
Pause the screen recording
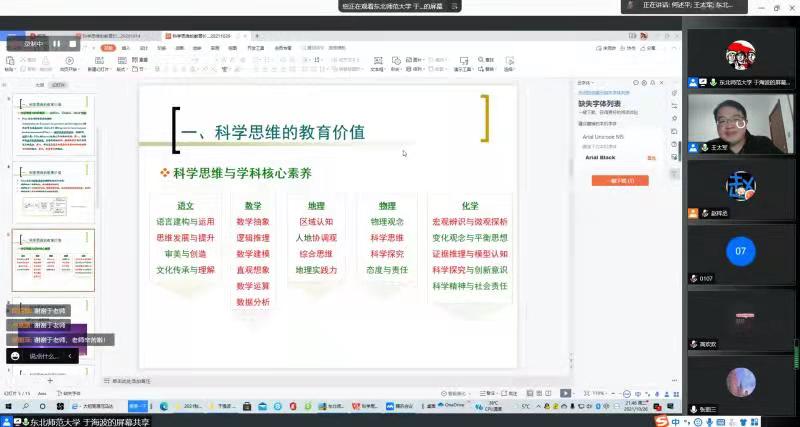pyautogui.click(x=57, y=44)
